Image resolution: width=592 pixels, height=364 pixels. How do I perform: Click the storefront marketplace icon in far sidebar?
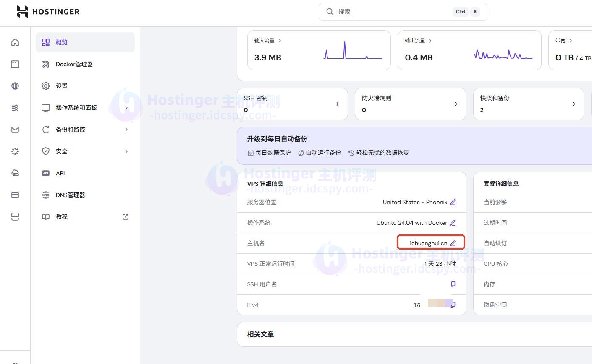[x=15, y=216]
